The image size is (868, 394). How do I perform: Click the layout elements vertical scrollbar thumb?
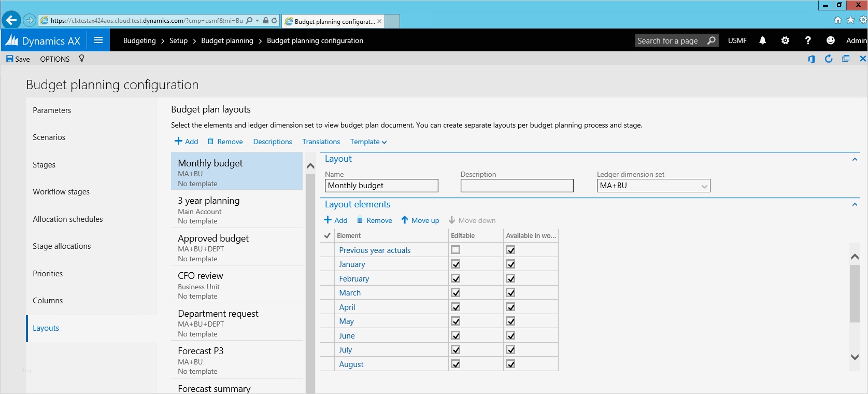click(855, 293)
